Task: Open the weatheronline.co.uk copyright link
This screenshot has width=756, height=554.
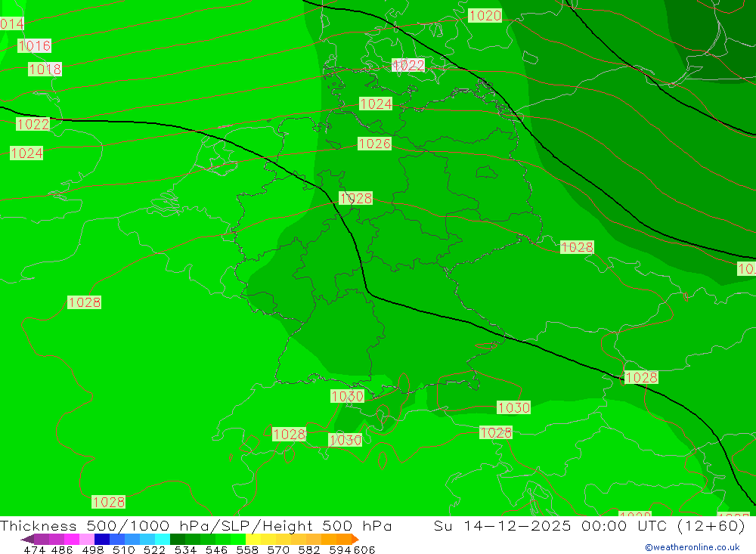Action: click(692, 547)
